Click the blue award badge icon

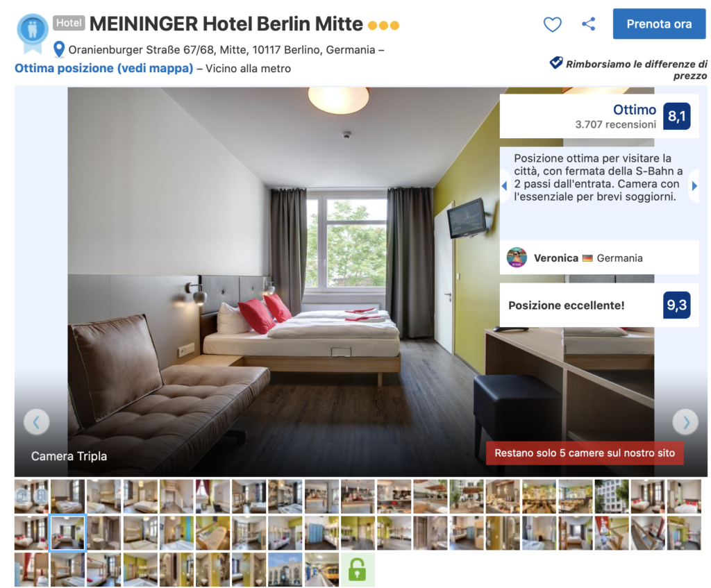coord(33,33)
